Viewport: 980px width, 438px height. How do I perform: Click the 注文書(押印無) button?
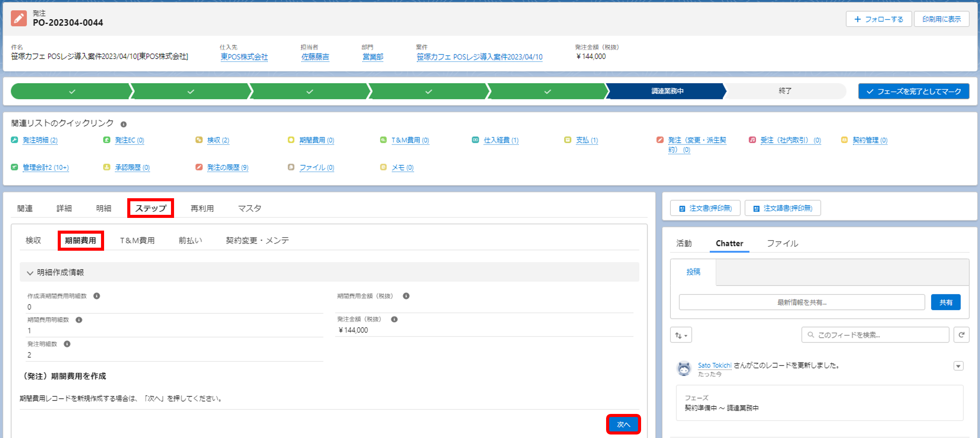tap(705, 208)
